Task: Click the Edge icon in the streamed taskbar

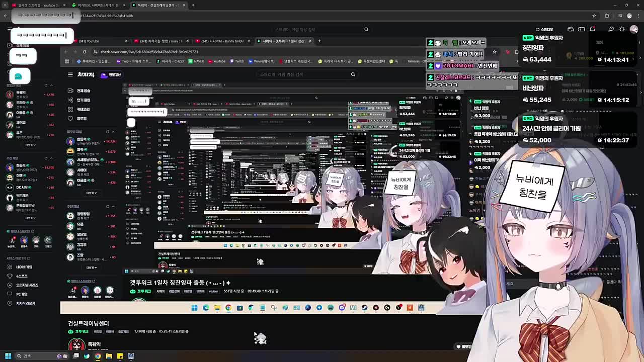Action: point(206,308)
